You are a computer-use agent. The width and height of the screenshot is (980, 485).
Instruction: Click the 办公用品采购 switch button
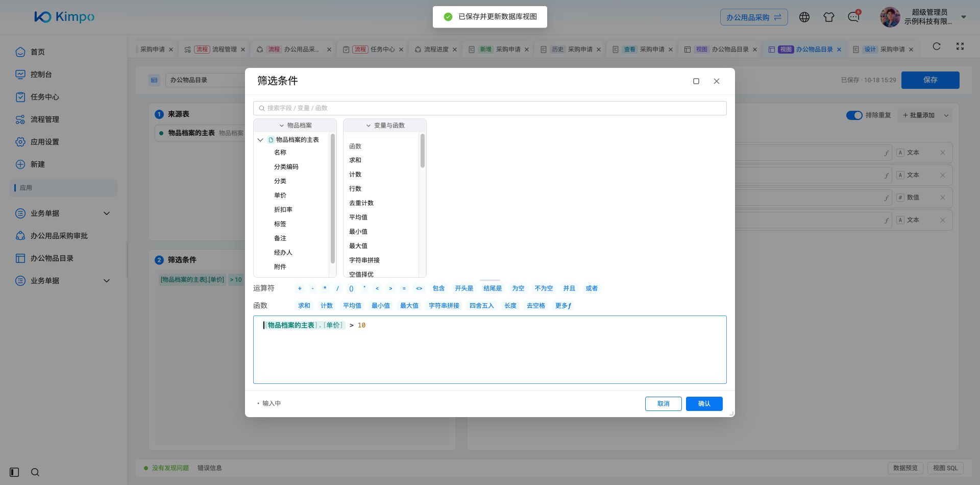pos(754,17)
